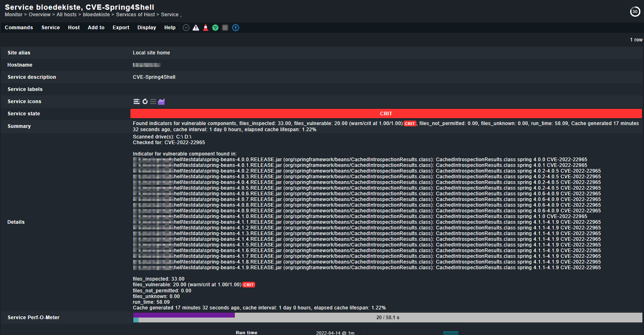Click the spring-beans-4.1.9.RELEASE.jar details line
The width and height of the screenshot is (644, 335).
367,268
